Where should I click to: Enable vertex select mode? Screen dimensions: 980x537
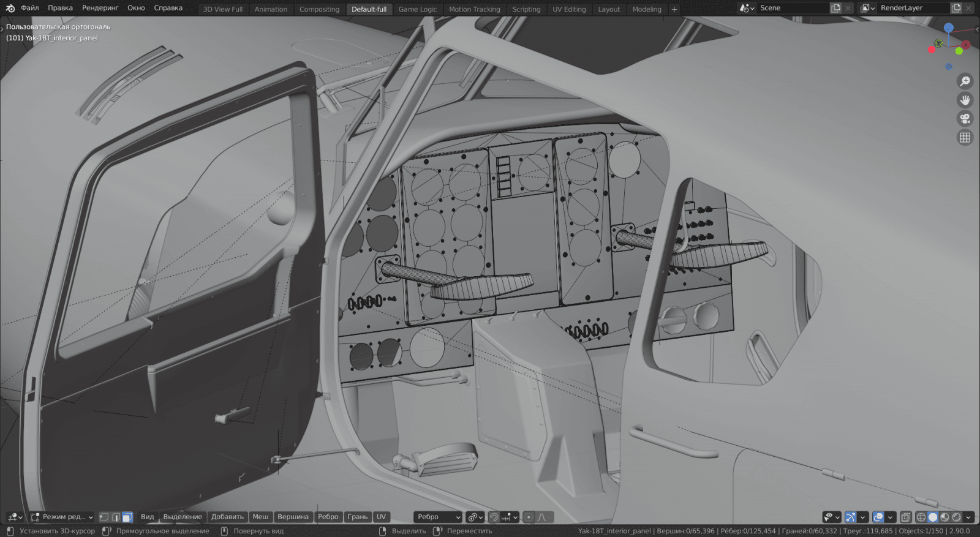[104, 517]
